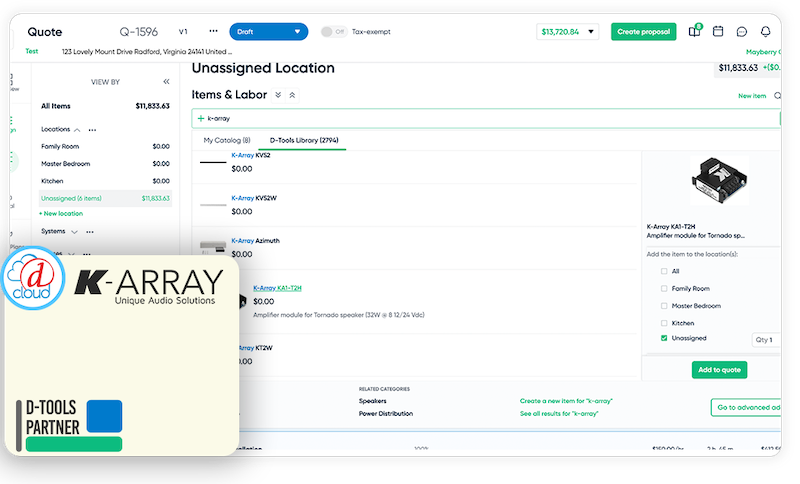
Task: Switch to My Catalog (8) tab
Action: click(x=227, y=140)
